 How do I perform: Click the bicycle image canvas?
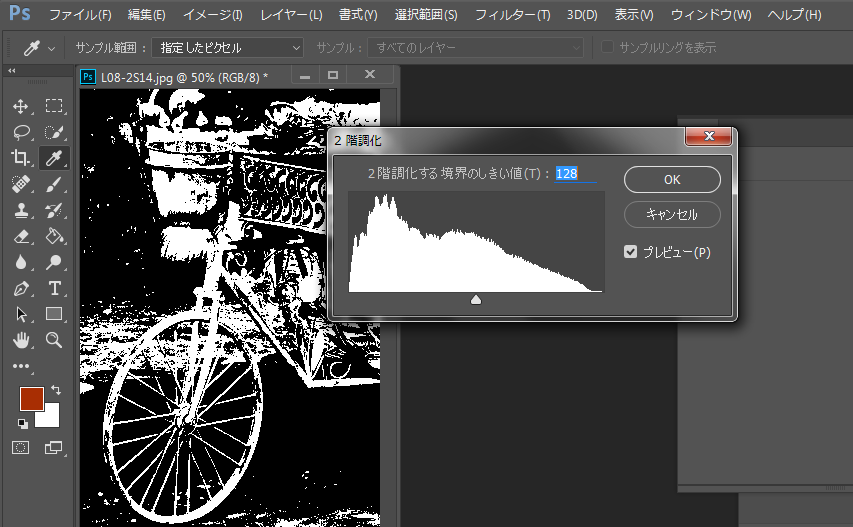point(230,307)
